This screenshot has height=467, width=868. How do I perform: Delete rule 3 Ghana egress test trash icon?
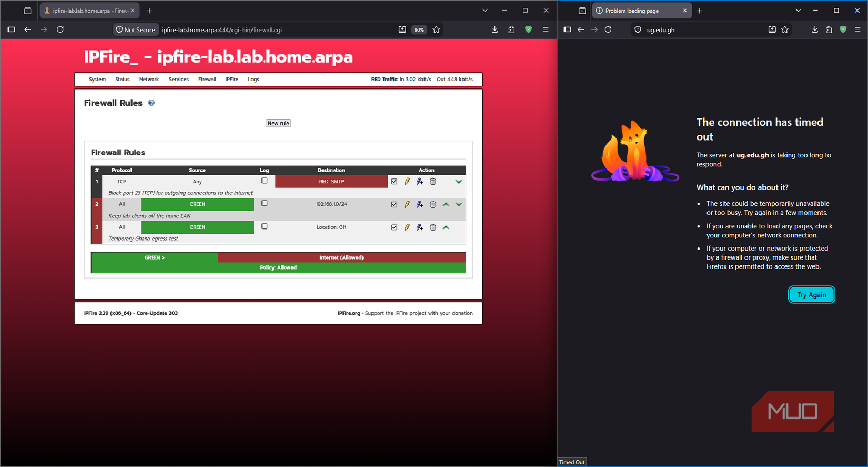pos(433,227)
